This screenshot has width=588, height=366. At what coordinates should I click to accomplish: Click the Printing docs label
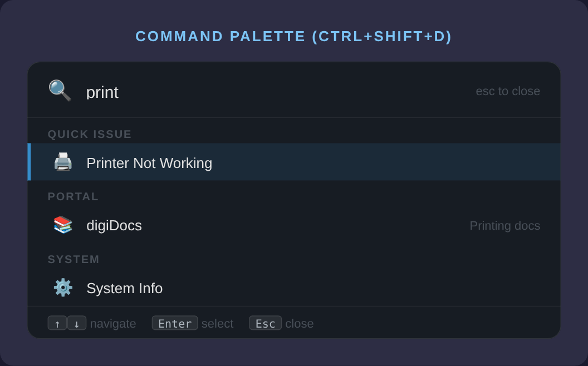(505, 225)
